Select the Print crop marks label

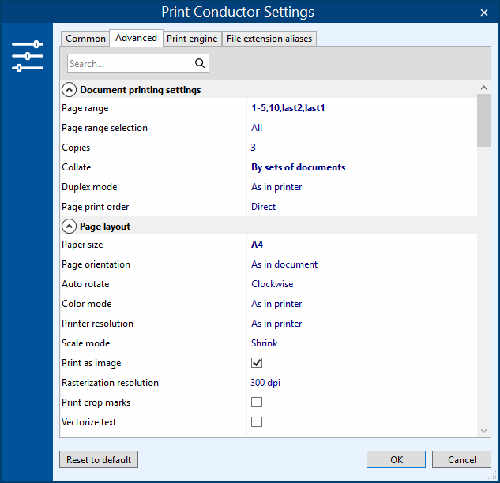click(x=96, y=403)
